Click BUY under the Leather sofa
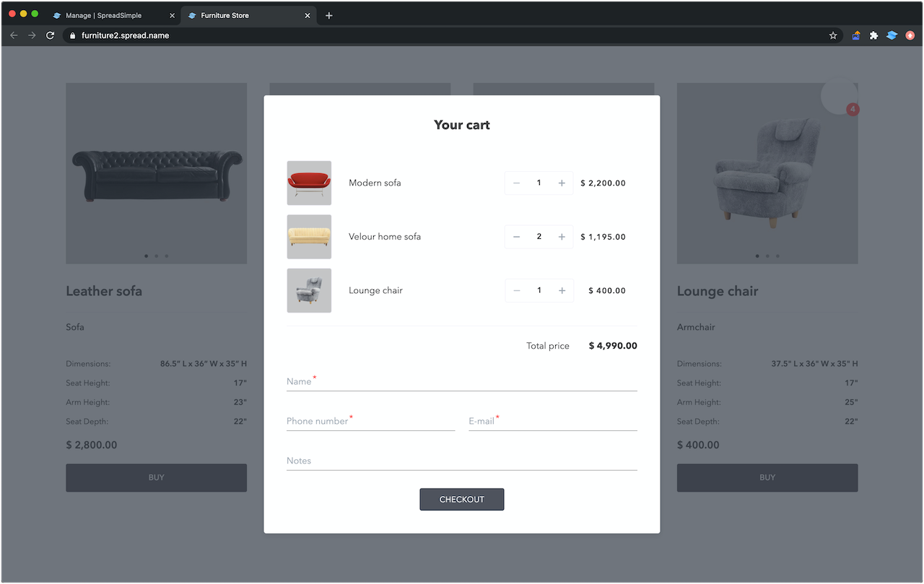 click(x=156, y=477)
